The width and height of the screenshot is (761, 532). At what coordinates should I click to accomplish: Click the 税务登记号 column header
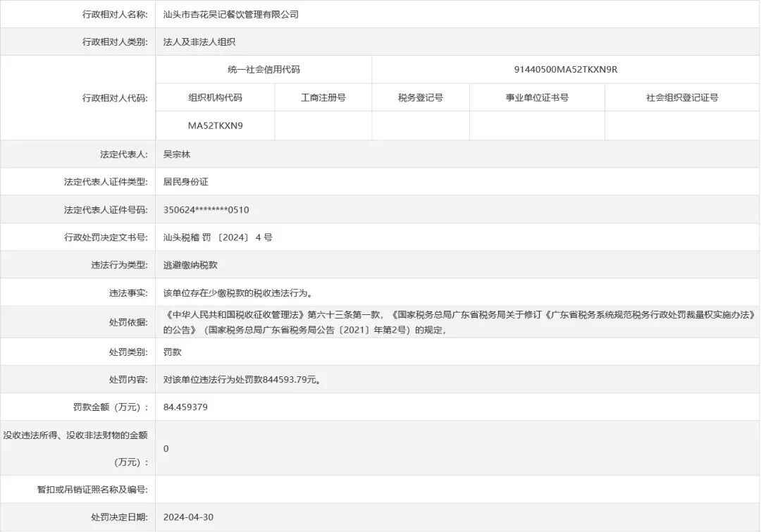pyautogui.click(x=421, y=98)
